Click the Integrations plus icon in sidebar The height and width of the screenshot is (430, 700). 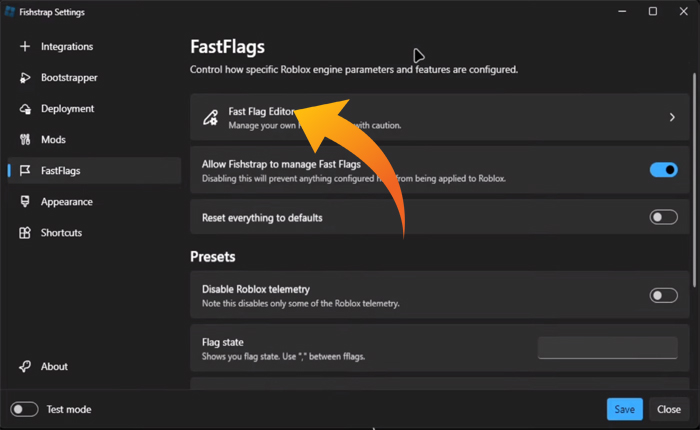(x=24, y=47)
